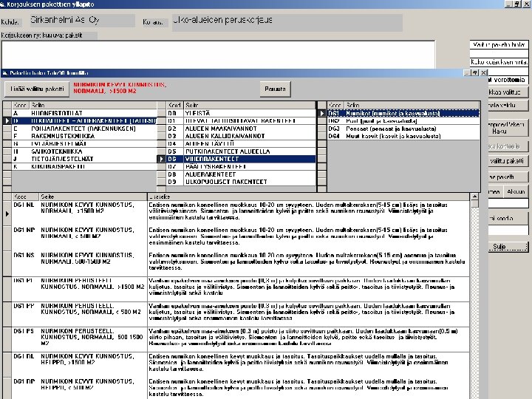
Task: Select package row D61 PS
Action: [241, 339]
